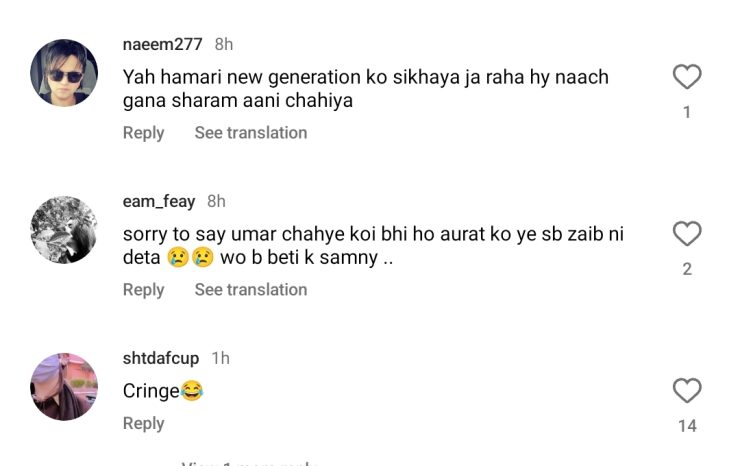Click the 14 likes count

pyautogui.click(x=687, y=426)
